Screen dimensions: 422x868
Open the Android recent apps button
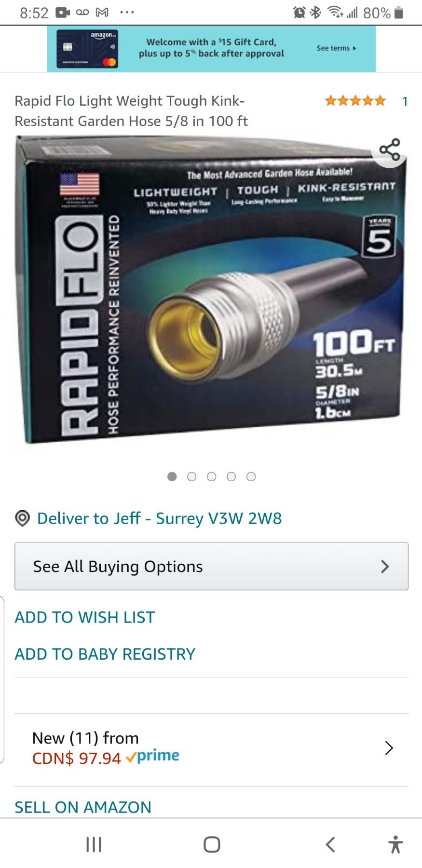(x=94, y=844)
